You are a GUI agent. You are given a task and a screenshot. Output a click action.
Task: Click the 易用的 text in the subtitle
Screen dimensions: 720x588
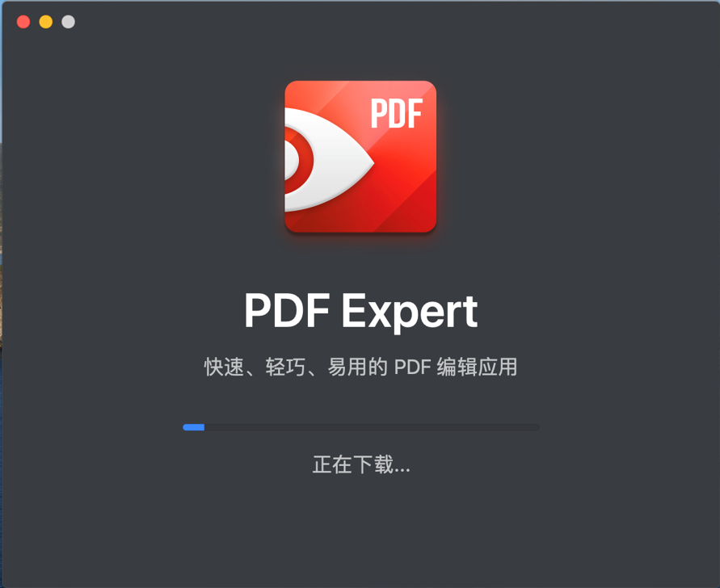coord(357,367)
